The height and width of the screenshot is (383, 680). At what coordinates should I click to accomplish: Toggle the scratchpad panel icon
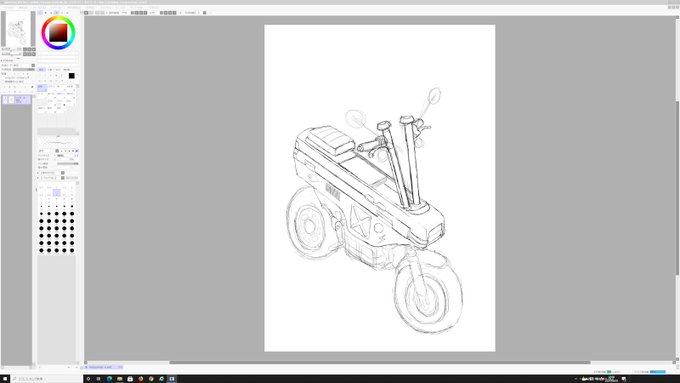(x=67, y=13)
